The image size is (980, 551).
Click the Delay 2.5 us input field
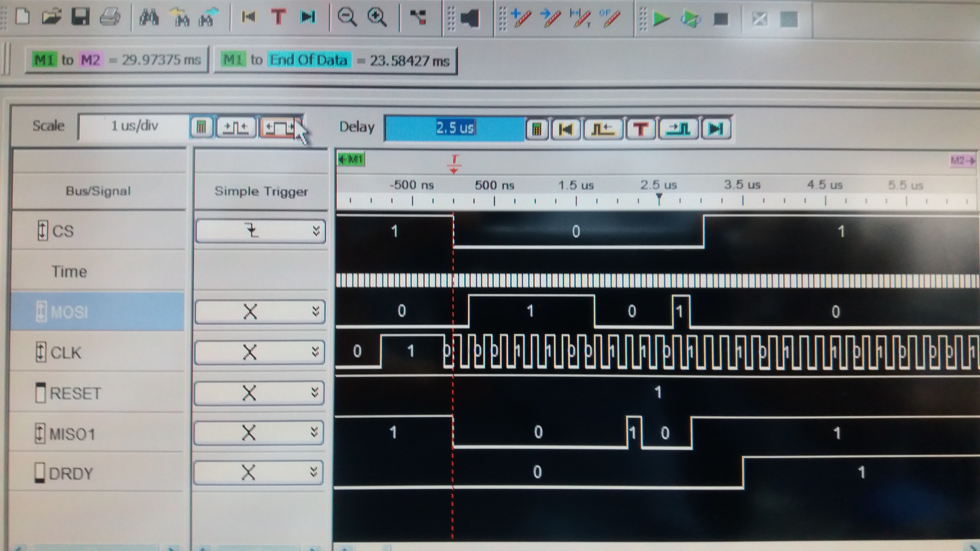455,128
